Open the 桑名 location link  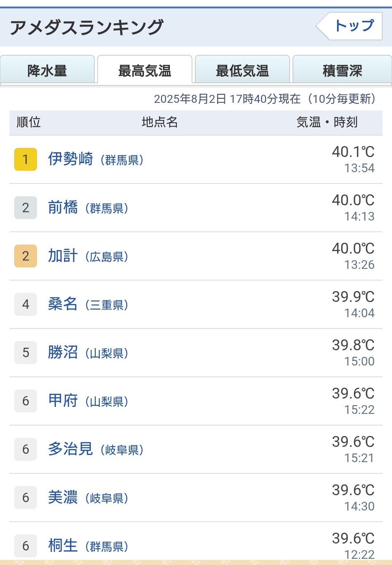click(63, 304)
